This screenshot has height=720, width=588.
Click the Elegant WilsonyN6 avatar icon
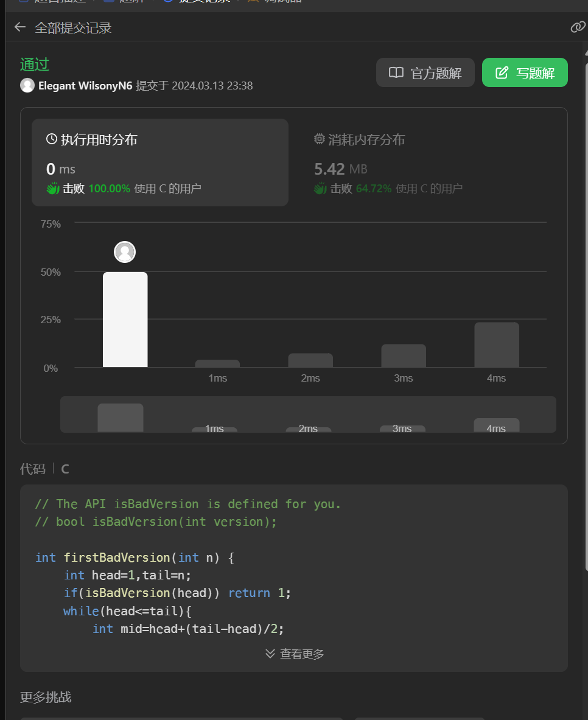click(27, 86)
